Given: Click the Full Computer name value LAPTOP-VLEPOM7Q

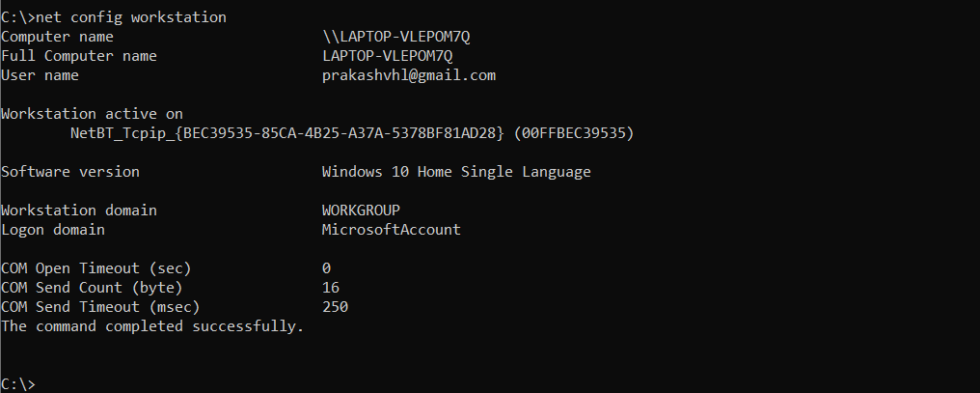Looking at the screenshot, I should coord(388,56).
